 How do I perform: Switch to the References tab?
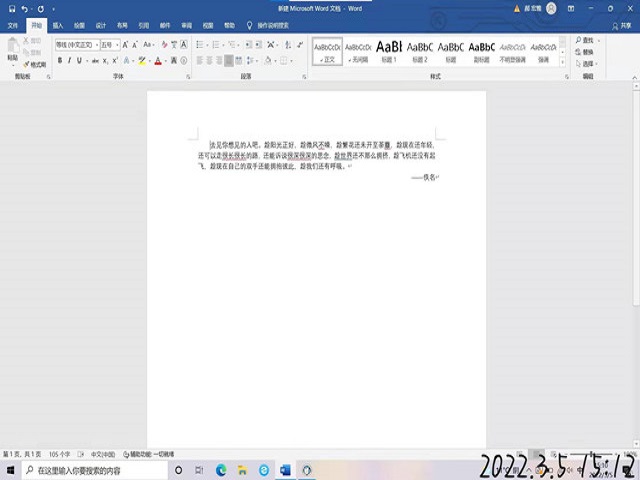pyautogui.click(x=143, y=25)
